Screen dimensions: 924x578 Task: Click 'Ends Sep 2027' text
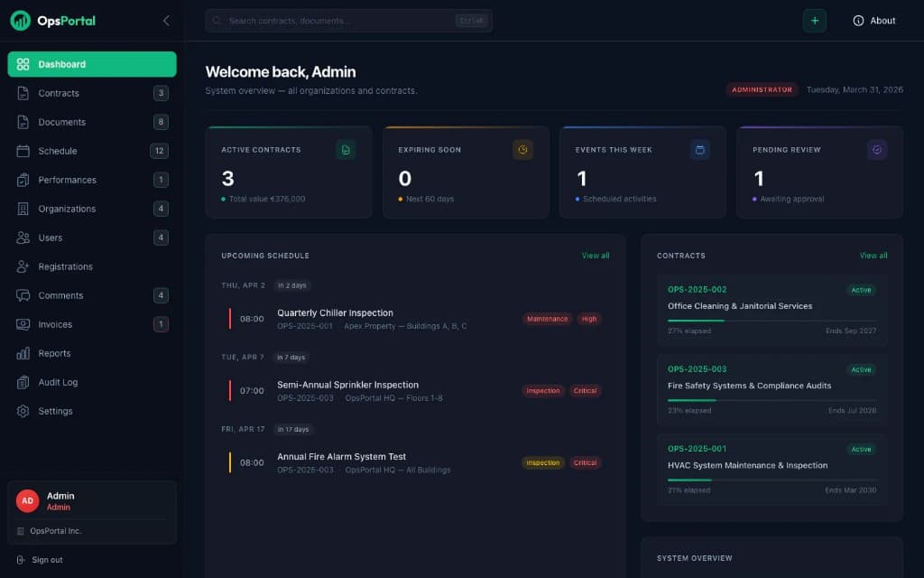tap(851, 331)
